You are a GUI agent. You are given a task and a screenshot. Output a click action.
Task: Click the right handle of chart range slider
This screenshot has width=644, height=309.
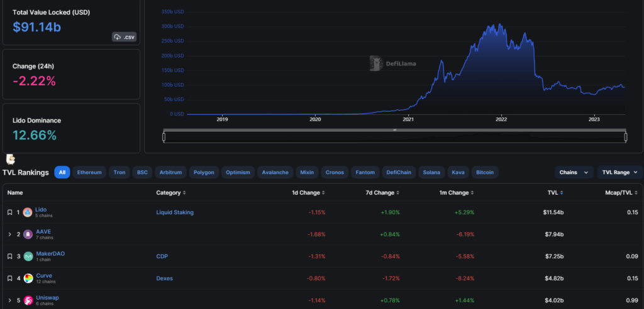tap(626, 137)
